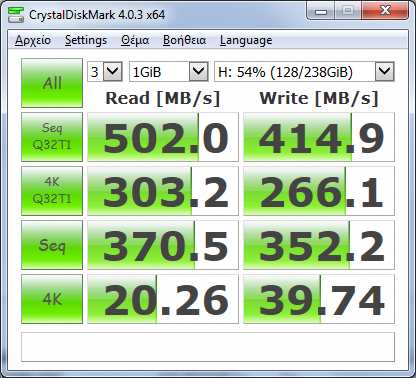Run all benchmarks with All button
The image size is (416, 378).
click(52, 83)
